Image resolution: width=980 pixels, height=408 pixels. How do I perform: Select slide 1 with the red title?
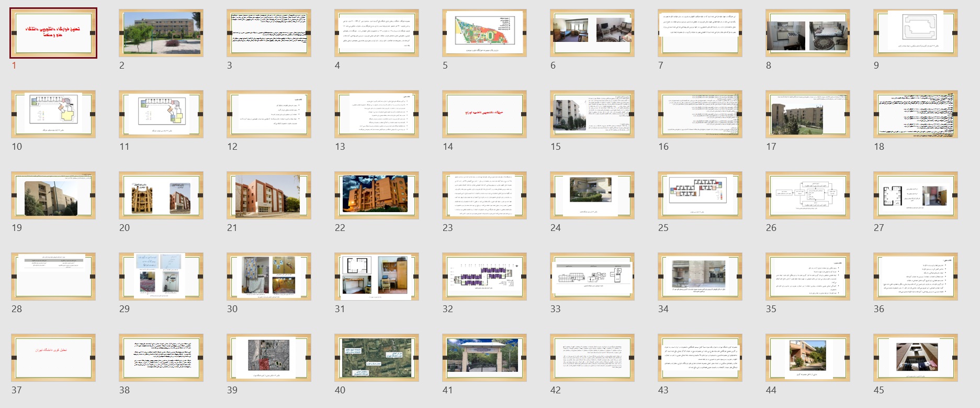[53, 33]
